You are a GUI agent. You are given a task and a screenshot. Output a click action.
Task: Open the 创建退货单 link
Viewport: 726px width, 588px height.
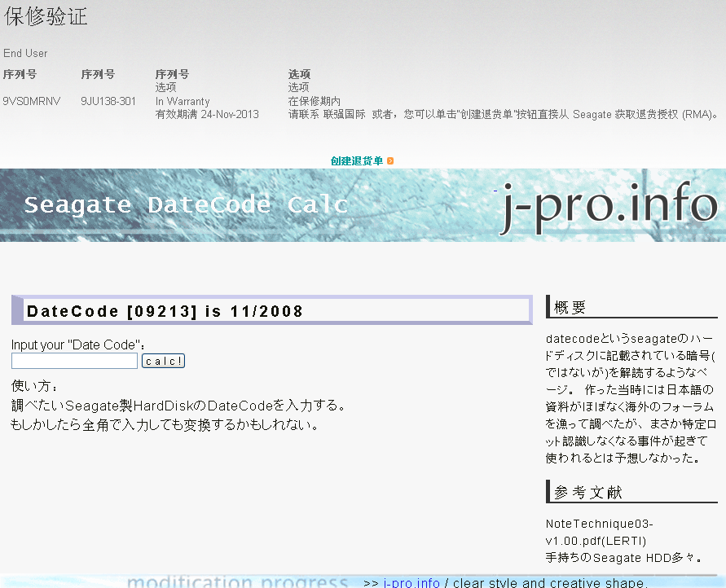click(357, 161)
